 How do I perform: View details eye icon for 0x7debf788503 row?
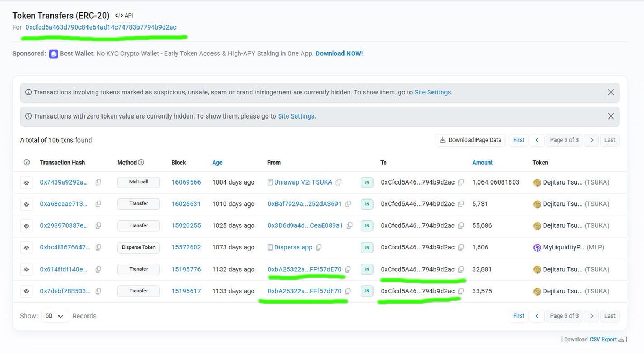(26, 291)
